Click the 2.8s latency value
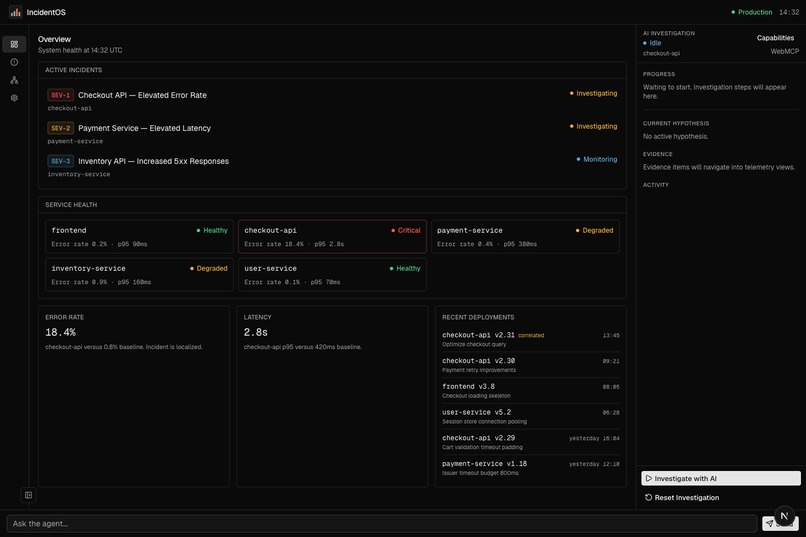Image resolution: width=806 pixels, height=537 pixels. click(x=255, y=332)
